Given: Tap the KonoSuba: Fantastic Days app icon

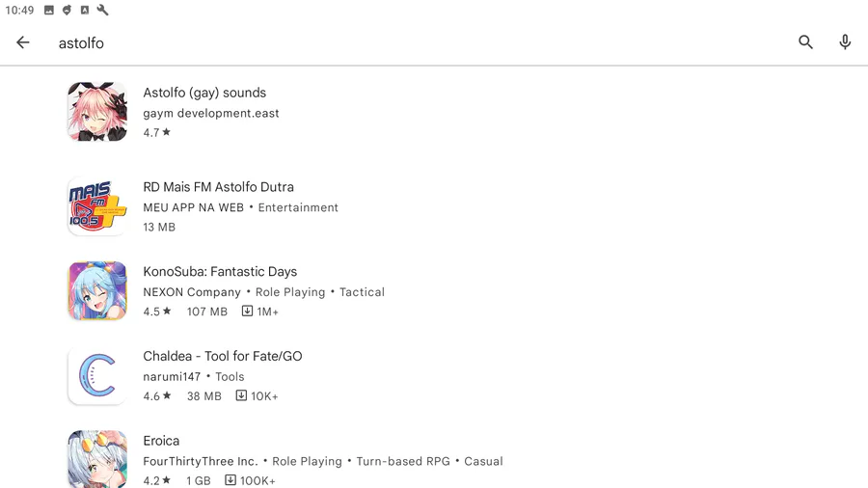Looking at the screenshot, I should pyautogui.click(x=97, y=290).
